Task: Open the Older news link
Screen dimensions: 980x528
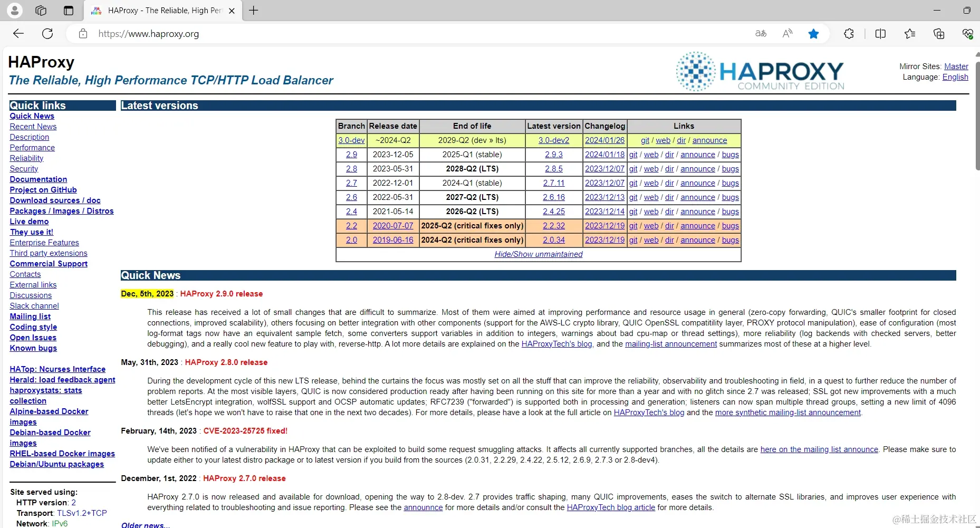Action: click(x=146, y=525)
